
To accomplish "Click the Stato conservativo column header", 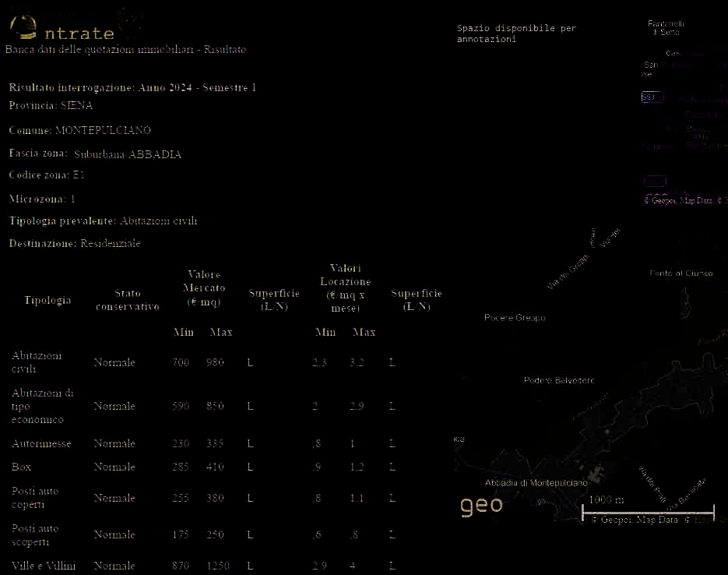I will (127, 300).
